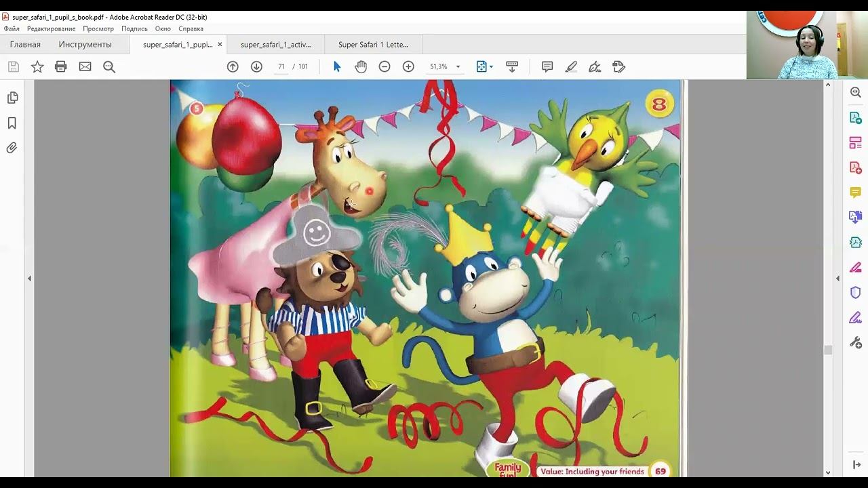Open Export PDF tool in right pane
Viewport: 868px width, 488px height.
point(856,117)
